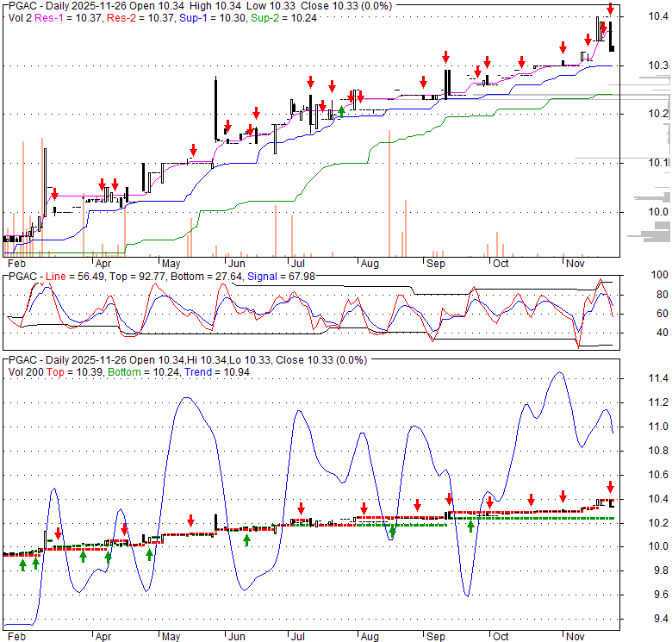Click the blue trend line peak in early November
Image resolution: width=672 pixels, height=642 pixels.
[558, 372]
